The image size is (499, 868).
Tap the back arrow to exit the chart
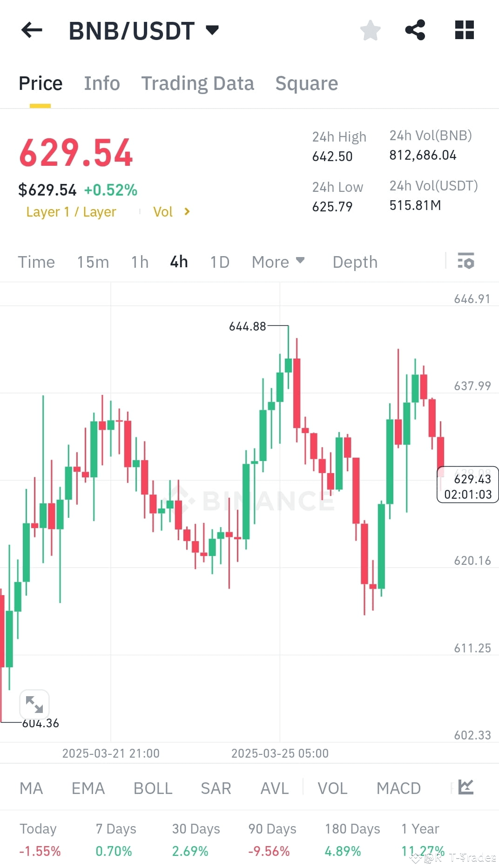(31, 30)
